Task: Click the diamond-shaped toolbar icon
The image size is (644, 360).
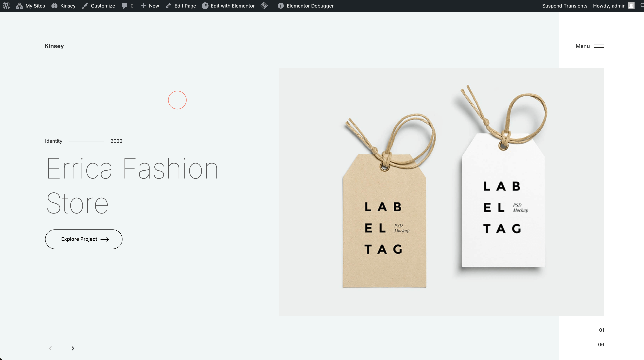Action: click(x=264, y=5)
